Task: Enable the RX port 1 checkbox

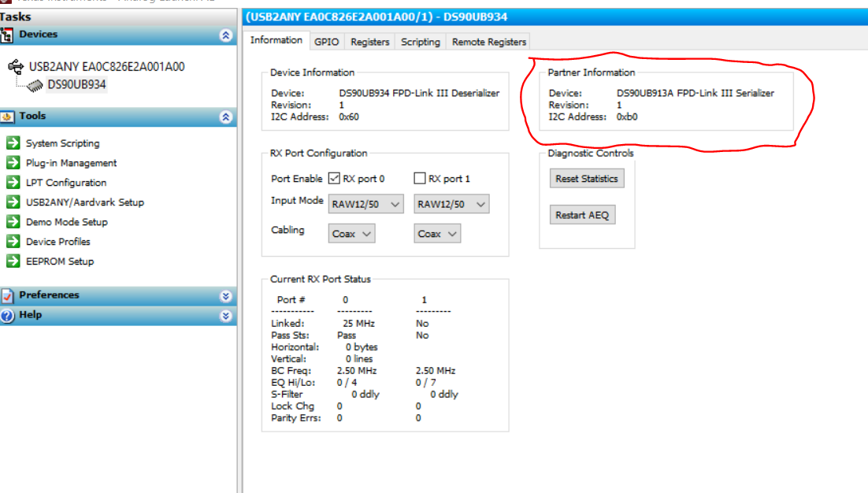Action: 420,178
